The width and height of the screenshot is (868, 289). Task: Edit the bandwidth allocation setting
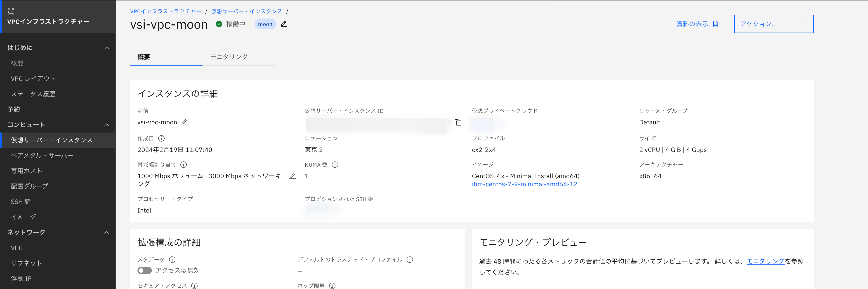tap(292, 176)
